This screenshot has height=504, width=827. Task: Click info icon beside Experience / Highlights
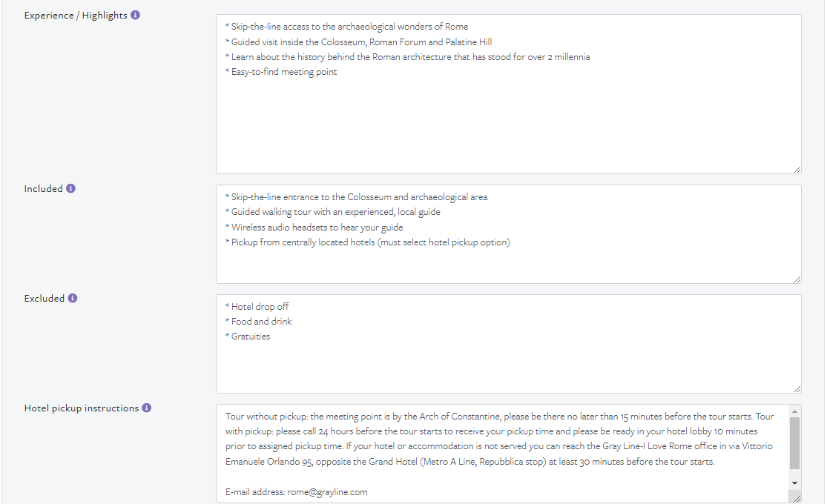(136, 15)
